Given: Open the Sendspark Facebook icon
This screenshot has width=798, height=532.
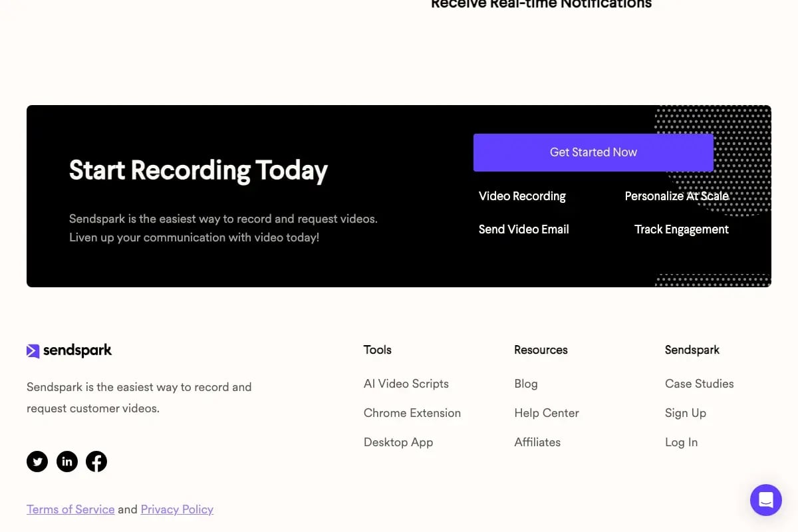Looking at the screenshot, I should tap(96, 462).
